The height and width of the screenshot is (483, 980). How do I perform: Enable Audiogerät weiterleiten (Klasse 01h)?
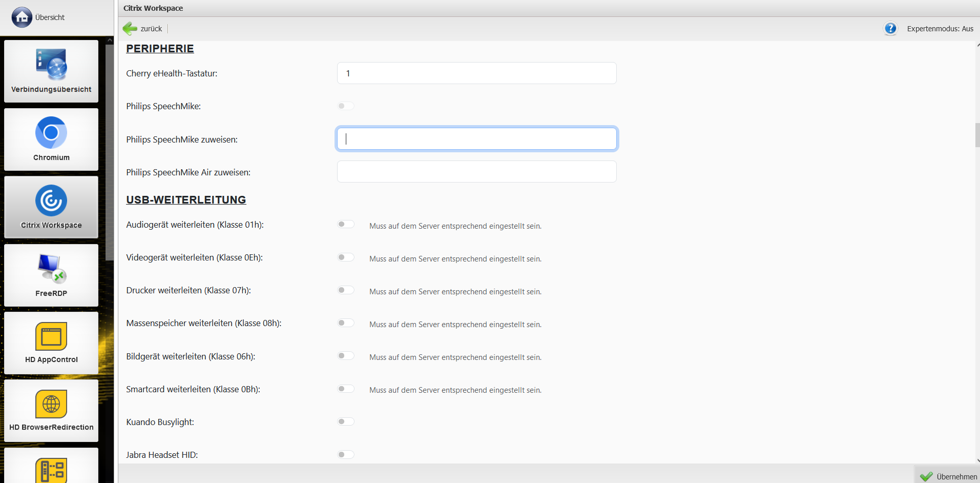pyautogui.click(x=346, y=225)
